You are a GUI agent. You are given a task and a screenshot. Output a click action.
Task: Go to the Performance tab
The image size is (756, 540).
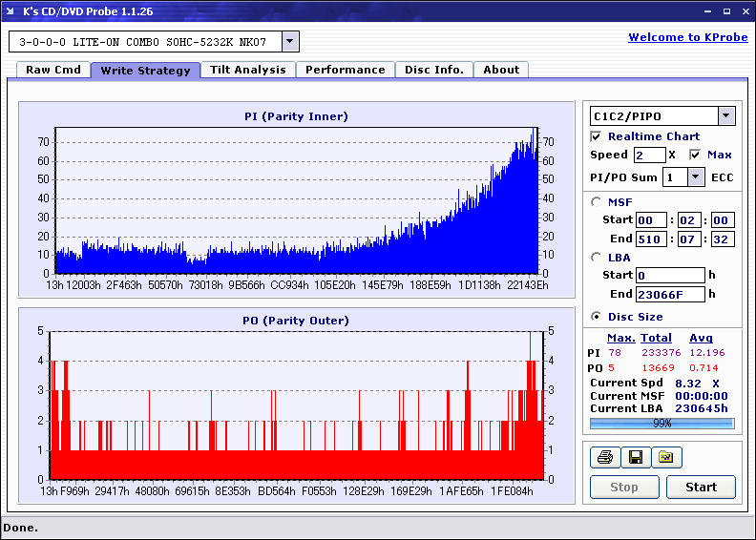click(x=346, y=70)
